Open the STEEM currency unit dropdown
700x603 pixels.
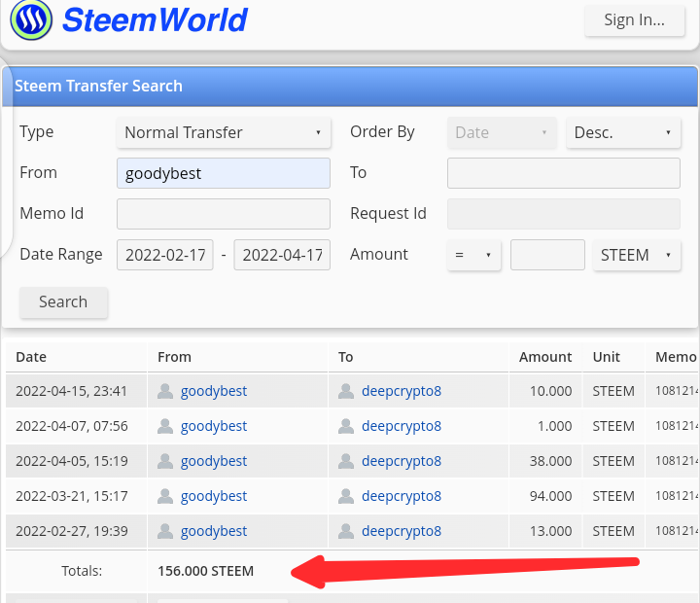pos(637,255)
